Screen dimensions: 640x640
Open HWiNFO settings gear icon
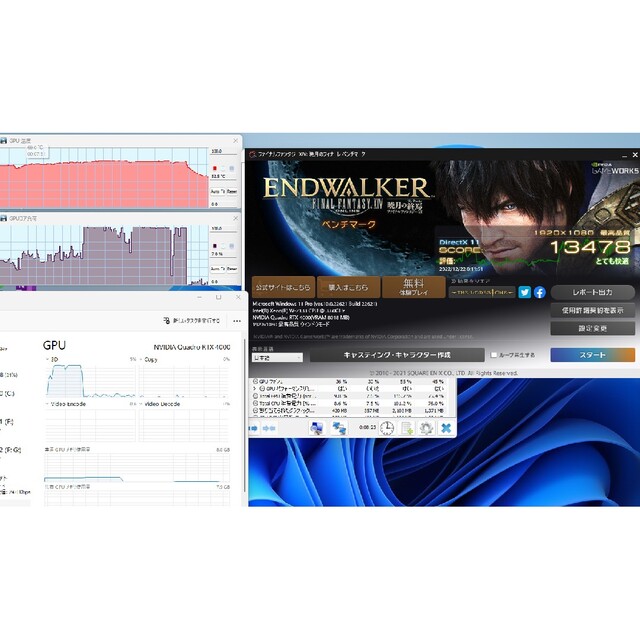tap(427, 428)
